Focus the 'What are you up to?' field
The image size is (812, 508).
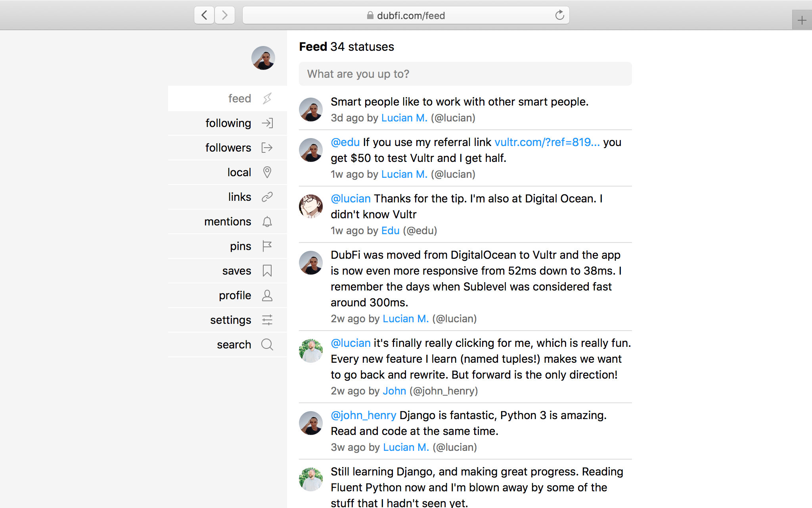point(465,74)
